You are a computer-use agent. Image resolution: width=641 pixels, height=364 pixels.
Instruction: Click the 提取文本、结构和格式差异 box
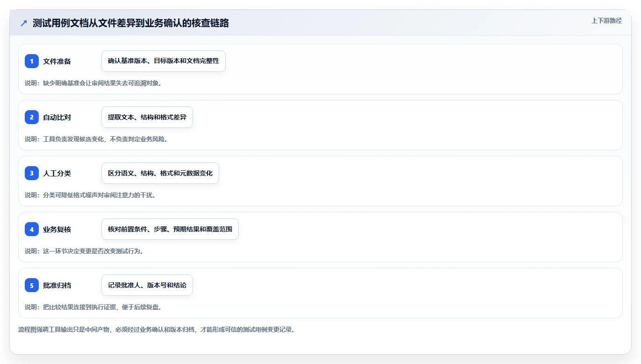[x=147, y=117]
